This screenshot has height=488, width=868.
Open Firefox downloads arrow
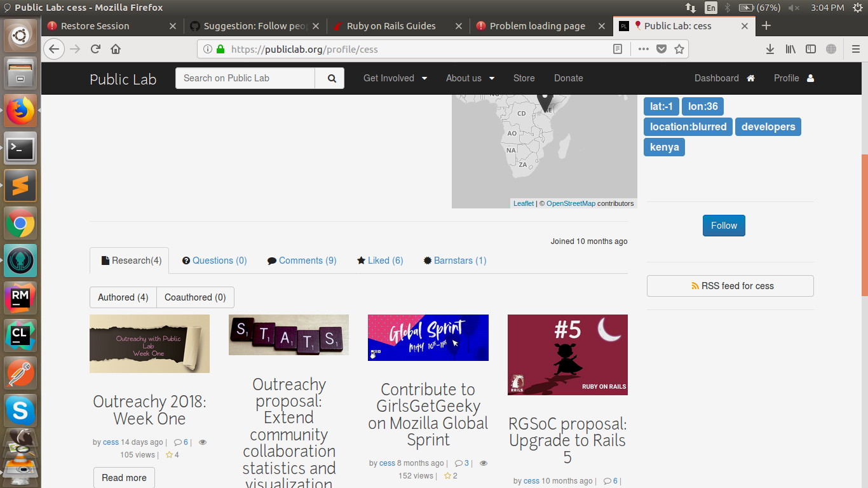tap(770, 49)
